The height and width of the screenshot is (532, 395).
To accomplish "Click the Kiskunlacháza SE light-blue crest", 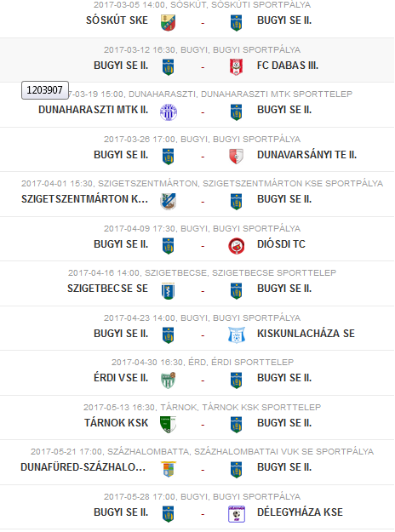I will [237, 335].
